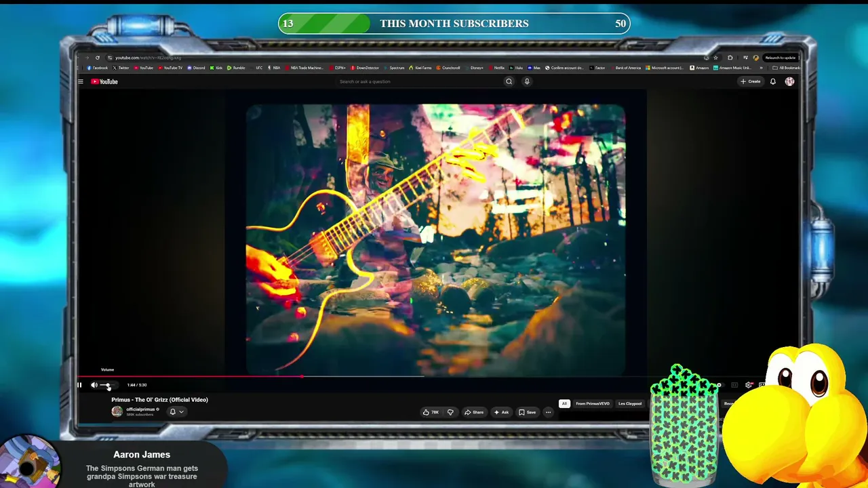Open the YouTube guide hamburger menu
Screen dimensions: 868x488
[80, 81]
